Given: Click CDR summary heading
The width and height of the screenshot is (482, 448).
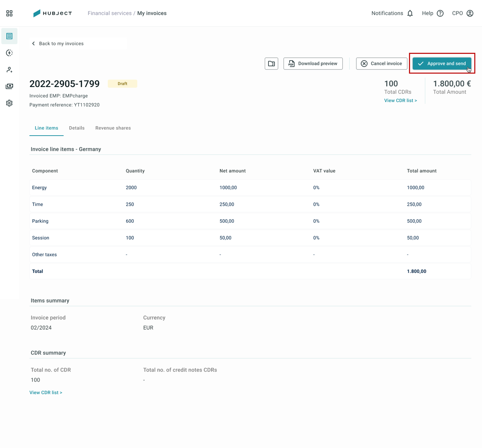Looking at the screenshot, I should click(x=48, y=353).
